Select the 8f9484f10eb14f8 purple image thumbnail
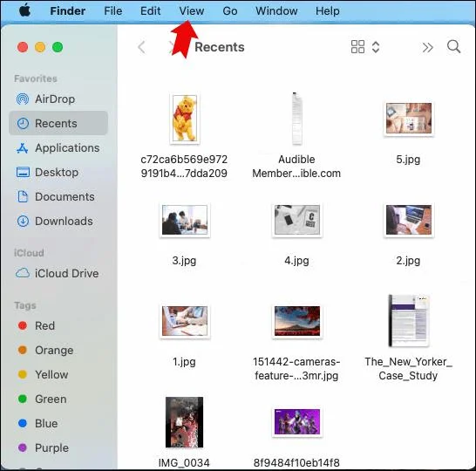Image resolution: width=476 pixels, height=471 pixels. coord(297,422)
